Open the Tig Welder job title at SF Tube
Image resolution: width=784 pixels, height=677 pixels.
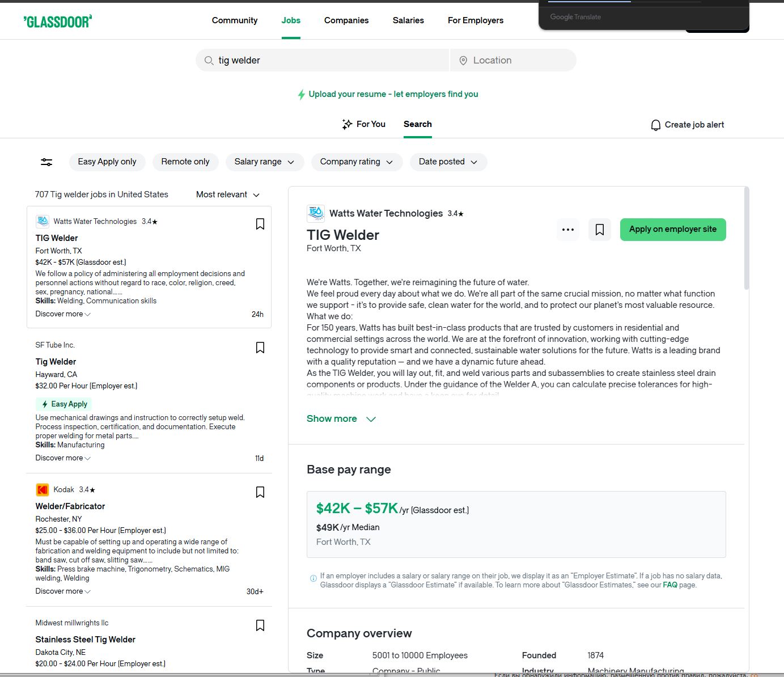coord(56,362)
